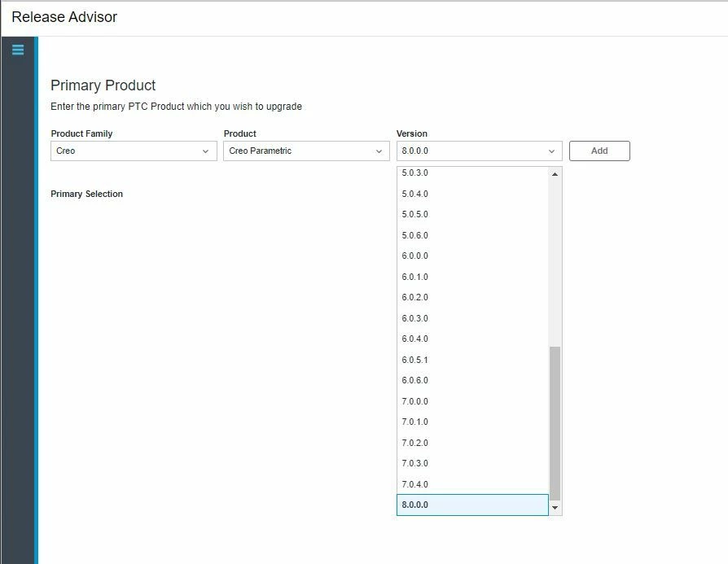This screenshot has width=728, height=564.
Task: Select version 7.0.1.0
Action: 472,422
